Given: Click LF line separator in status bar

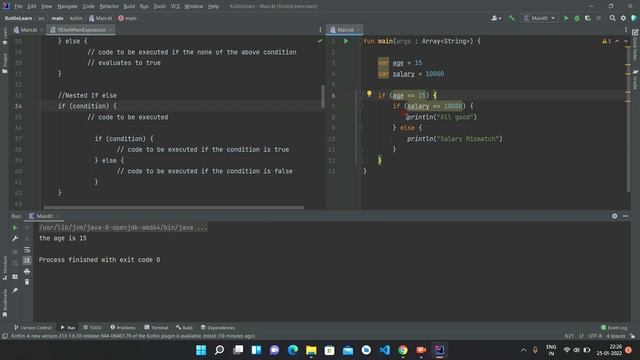Looking at the screenshot, I should (581, 336).
